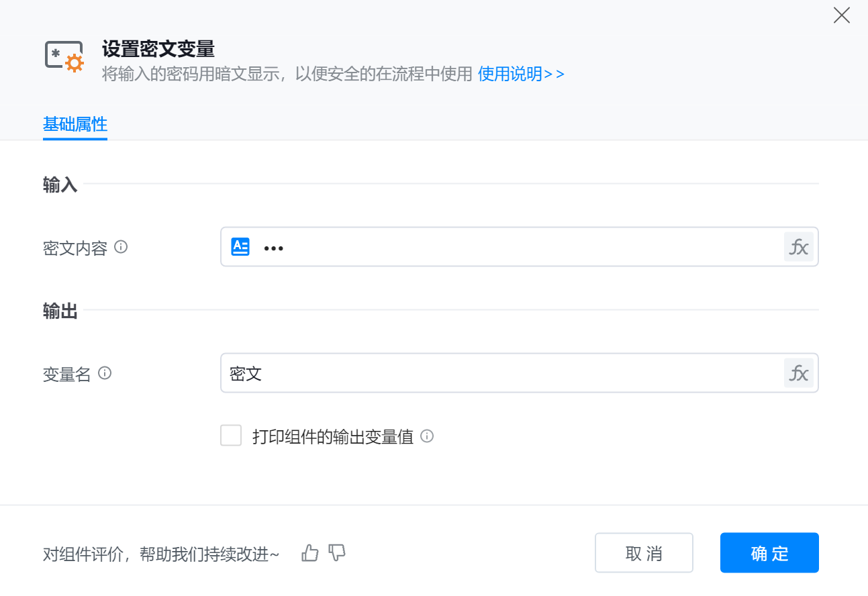Enable 打印组件的输出变量值 checkbox
The width and height of the screenshot is (868, 596).
click(231, 436)
